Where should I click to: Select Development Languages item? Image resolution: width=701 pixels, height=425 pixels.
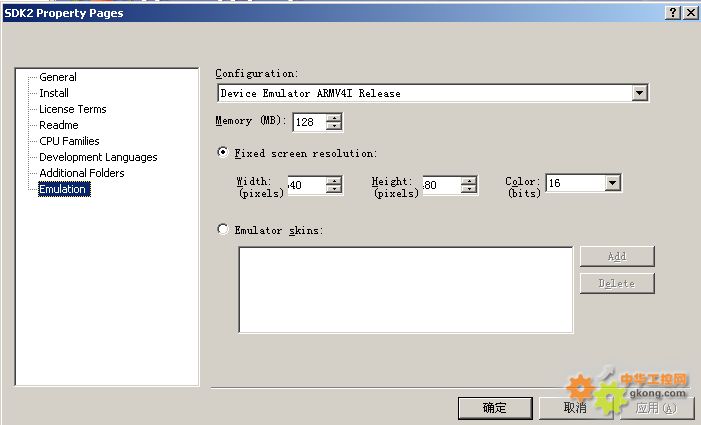point(98,157)
